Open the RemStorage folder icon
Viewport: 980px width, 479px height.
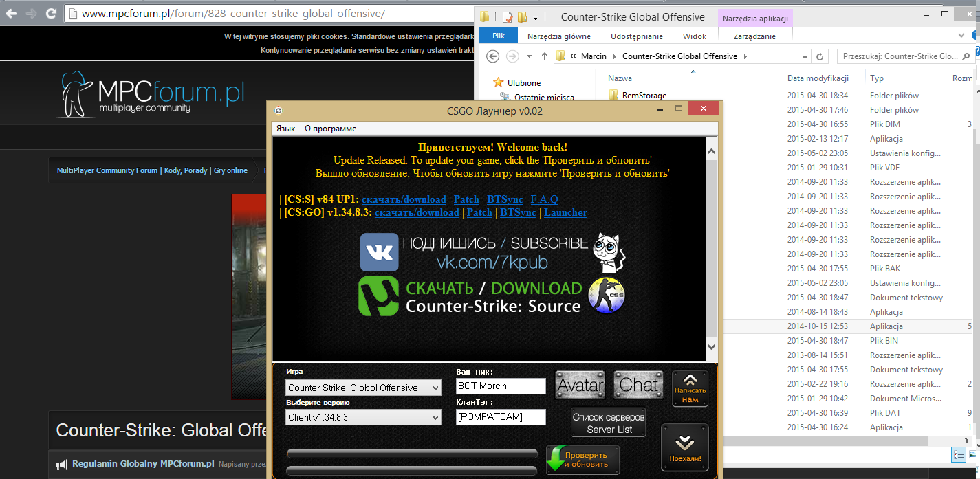613,96
